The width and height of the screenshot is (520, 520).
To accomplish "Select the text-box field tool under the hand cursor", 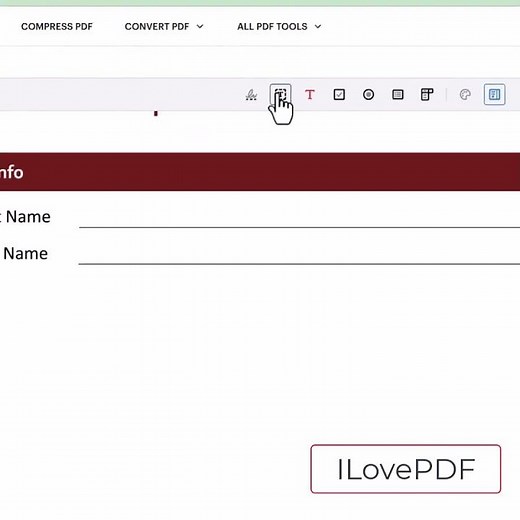I will click(x=280, y=94).
